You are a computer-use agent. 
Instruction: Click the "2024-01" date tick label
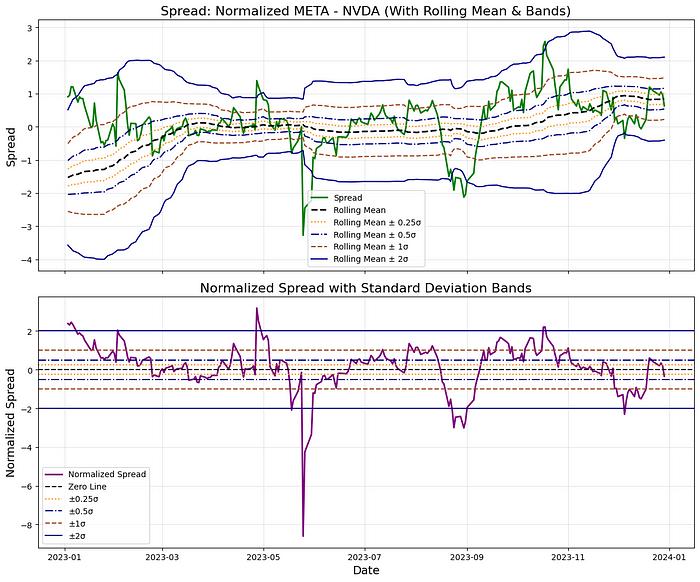(x=669, y=557)
